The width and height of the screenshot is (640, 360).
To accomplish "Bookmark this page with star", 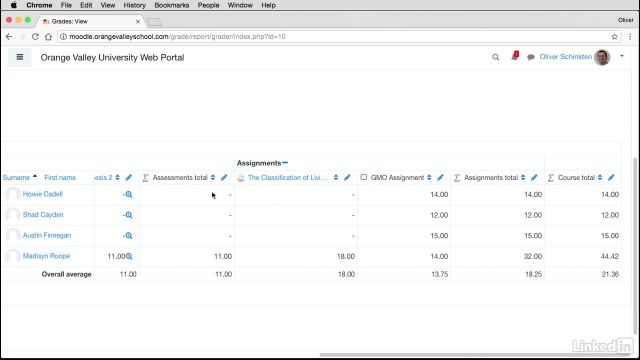I will coord(614,37).
